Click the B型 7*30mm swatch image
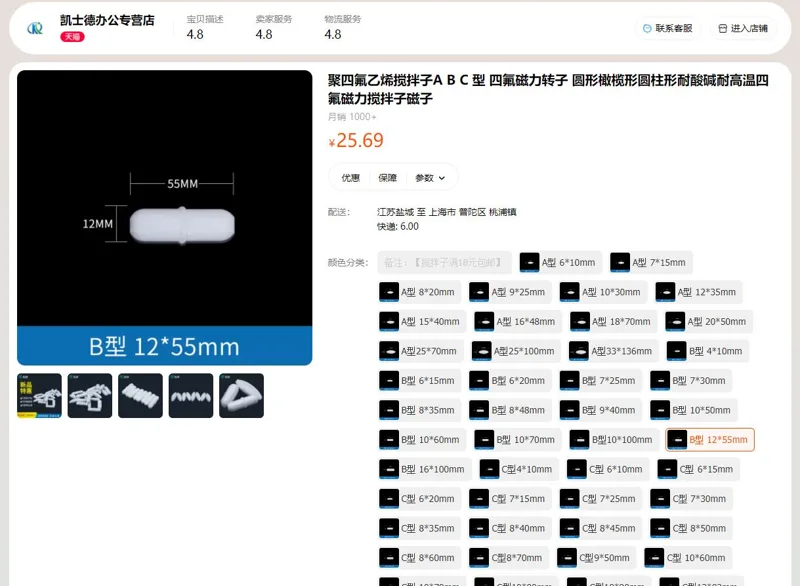The width and height of the screenshot is (800, 586). (660, 380)
